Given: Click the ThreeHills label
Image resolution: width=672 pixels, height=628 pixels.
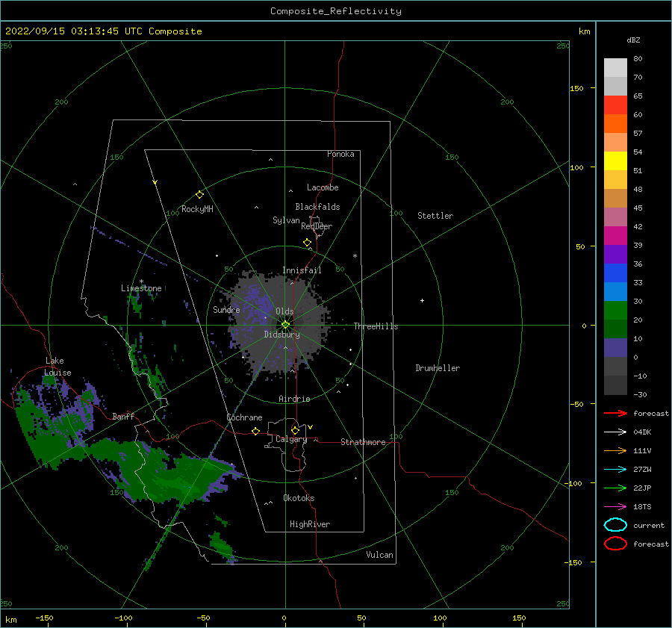Looking at the screenshot, I should [376, 326].
